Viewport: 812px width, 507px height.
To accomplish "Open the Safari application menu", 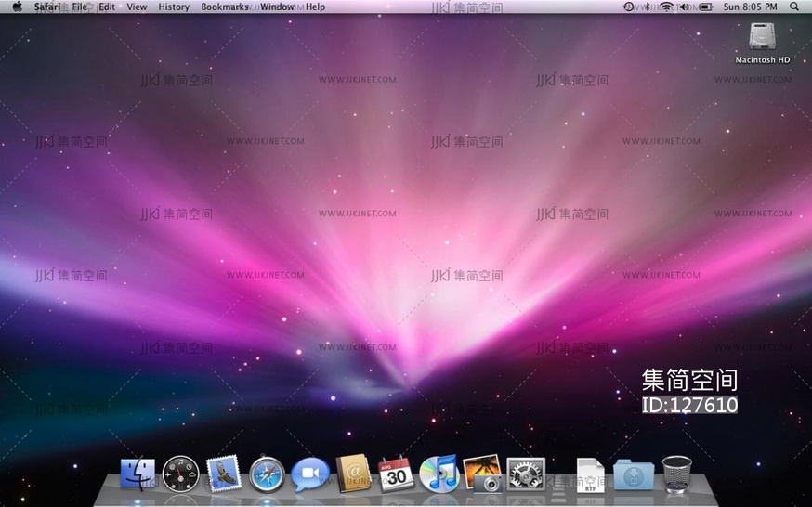I will (47, 6).
